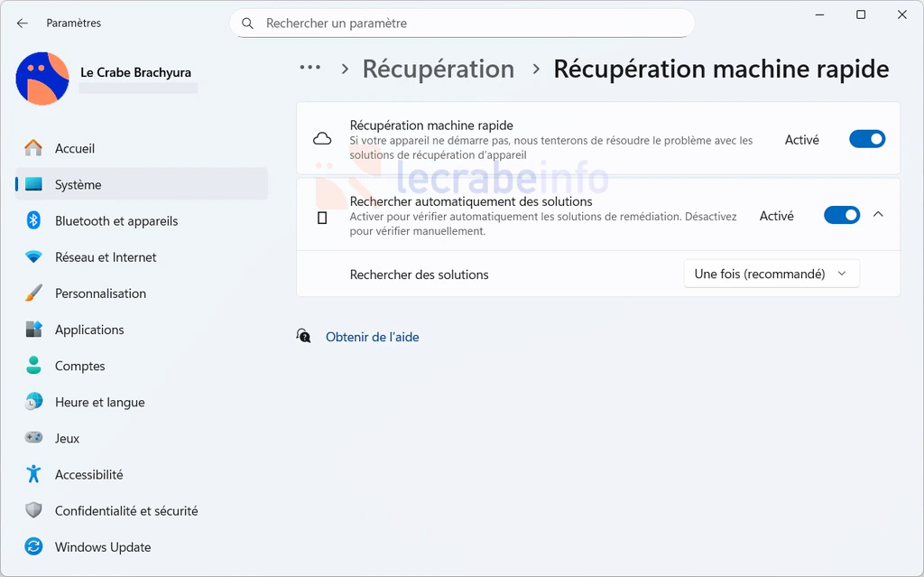This screenshot has width=924, height=577.
Task: Disable the Récupération machine rapide toggle
Action: tap(866, 139)
